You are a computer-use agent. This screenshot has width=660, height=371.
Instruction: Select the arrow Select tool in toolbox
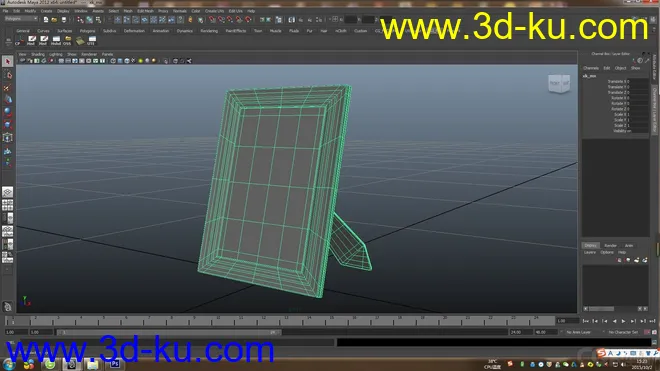coord(7,61)
